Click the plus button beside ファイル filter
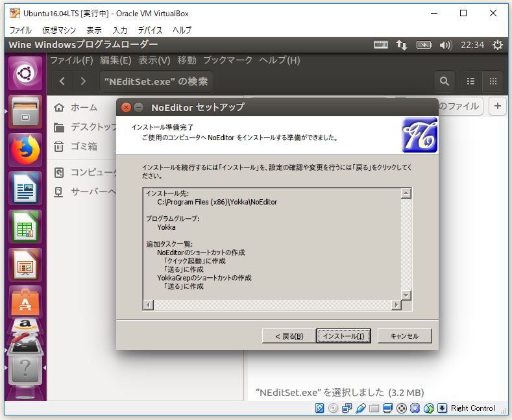This screenshot has width=512, height=420. coord(497,106)
